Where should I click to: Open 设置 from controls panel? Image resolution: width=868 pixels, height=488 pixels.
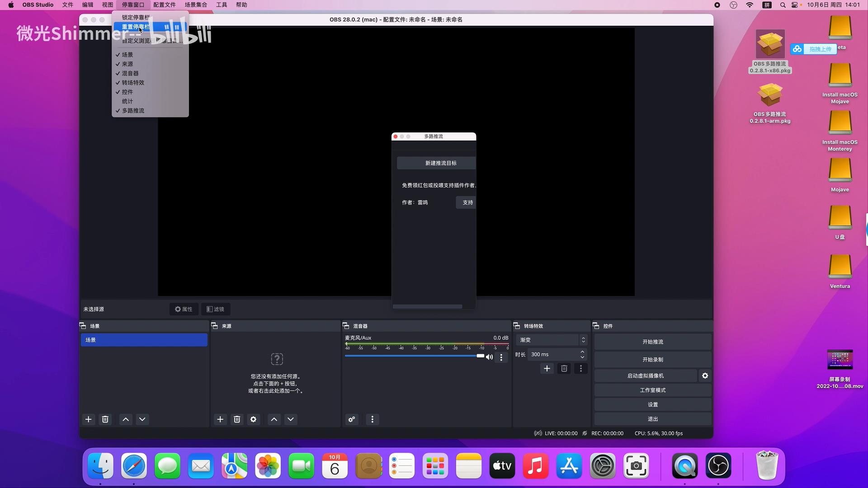(x=653, y=405)
